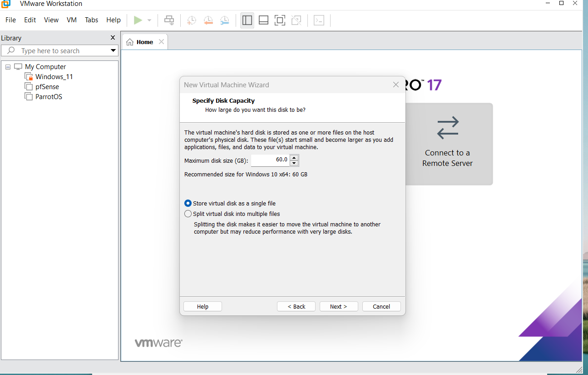This screenshot has width=588, height=375.
Task: Click Send Ctrl+Alt+Del toolbar icon
Action: point(169,20)
